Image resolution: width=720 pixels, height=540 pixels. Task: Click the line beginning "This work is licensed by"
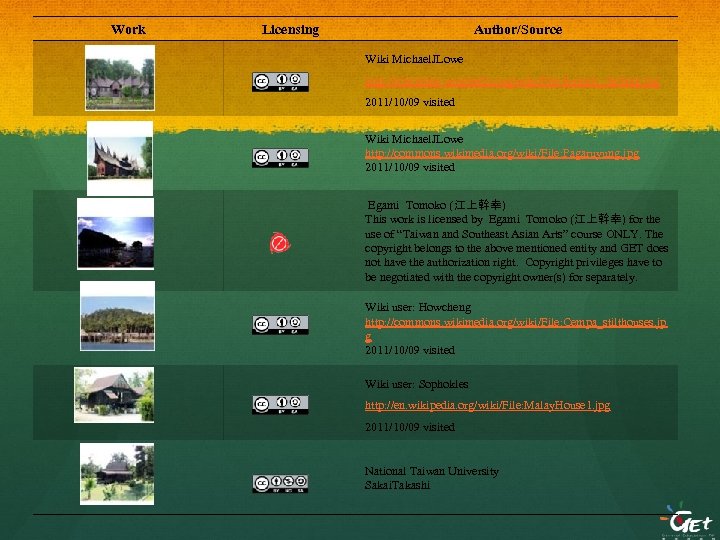pyautogui.click(x=512, y=219)
